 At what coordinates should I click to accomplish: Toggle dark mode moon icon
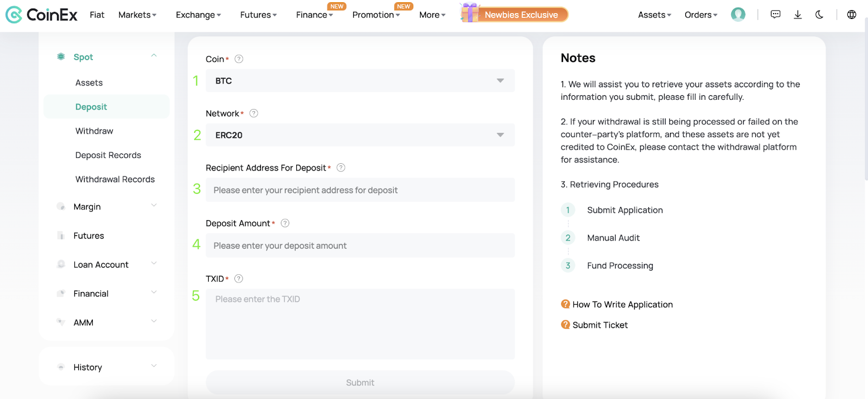[819, 15]
